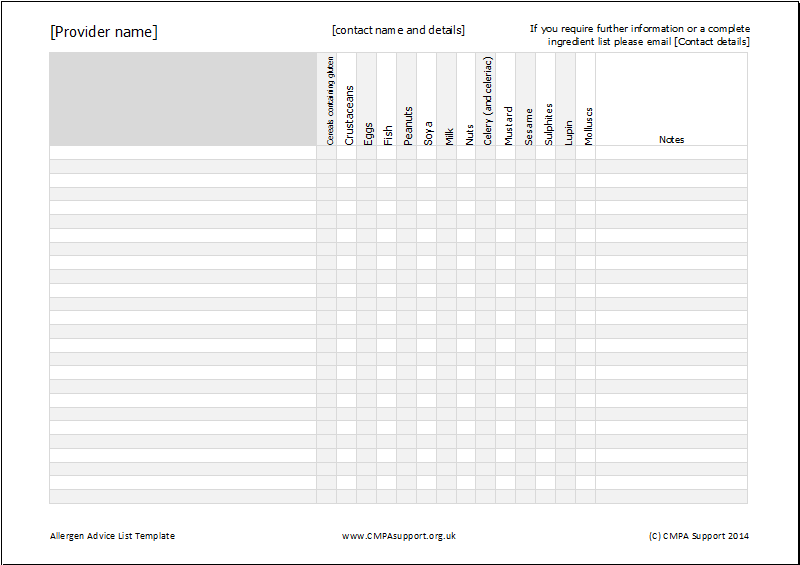The height and width of the screenshot is (565, 800).
Task: Click the Peanuts column header
Action: coord(408,126)
